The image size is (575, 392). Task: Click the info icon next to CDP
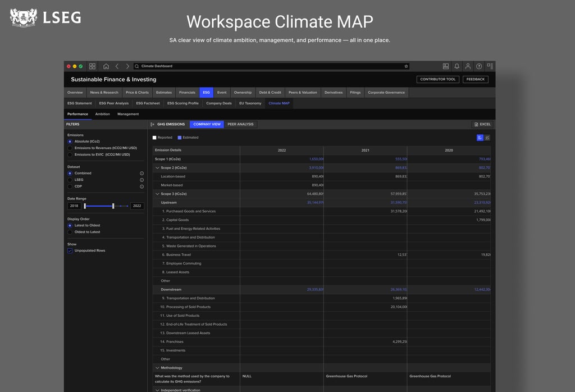[142, 186]
